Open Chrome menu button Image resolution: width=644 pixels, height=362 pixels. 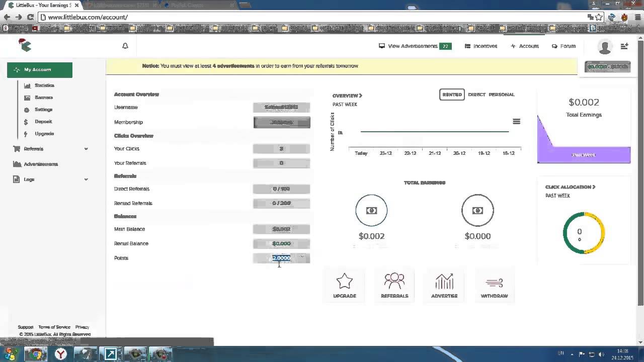tap(637, 17)
